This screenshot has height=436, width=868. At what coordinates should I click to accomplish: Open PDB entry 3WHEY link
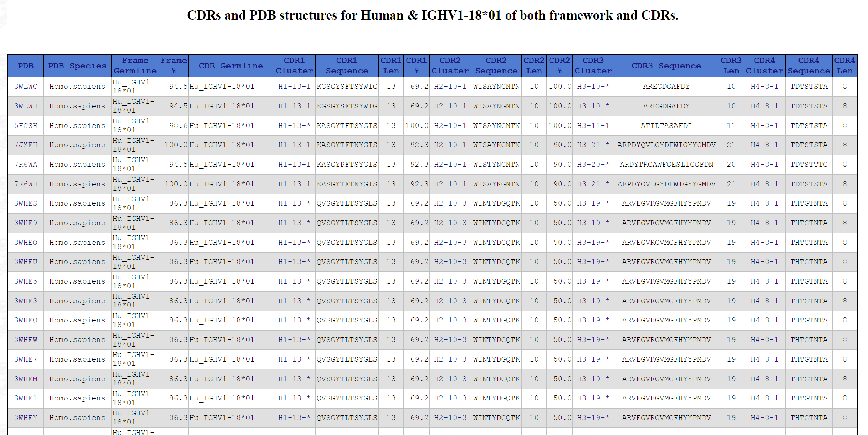(x=26, y=418)
